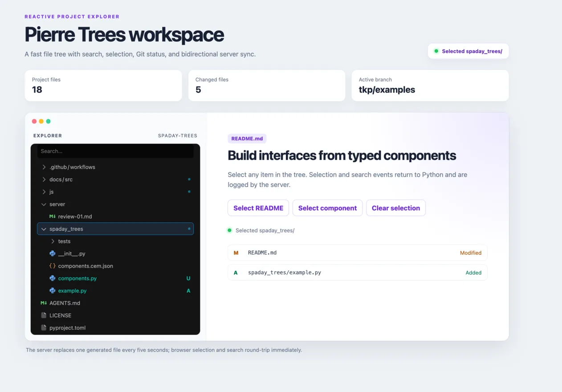
Task: Focus the Search field in the explorer
Action: pos(115,151)
